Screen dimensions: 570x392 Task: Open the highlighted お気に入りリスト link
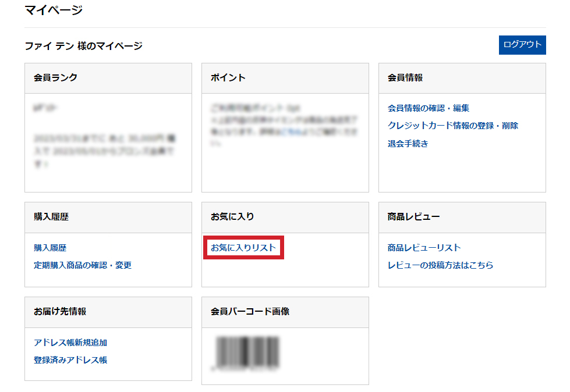tap(243, 248)
